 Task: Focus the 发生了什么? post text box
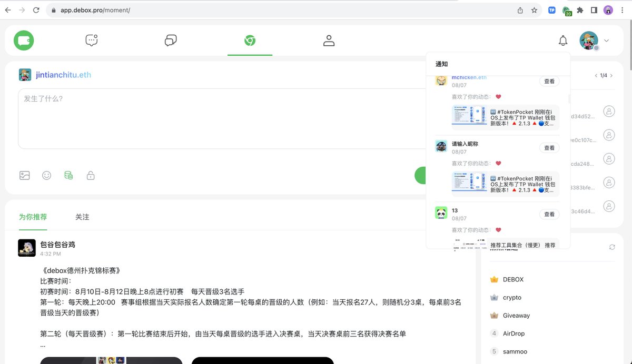tap(221, 118)
